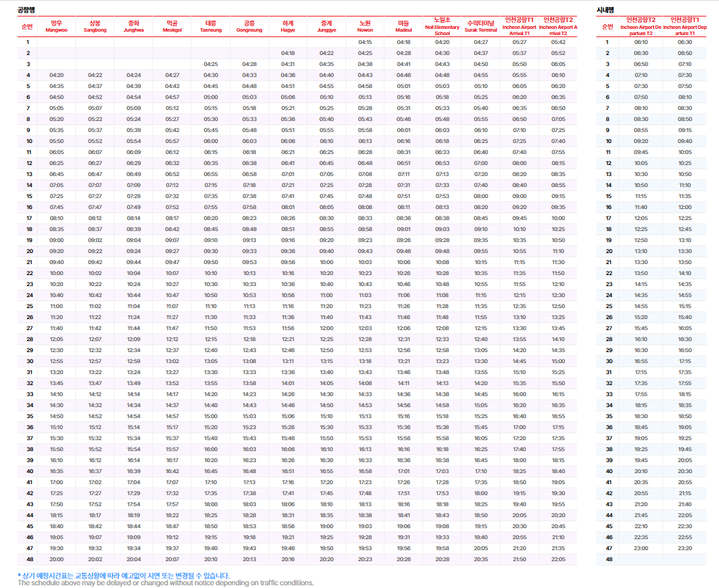Select the Incheon Airport Departure T1 header
The width and height of the screenshot is (719, 588).
[x=685, y=27]
